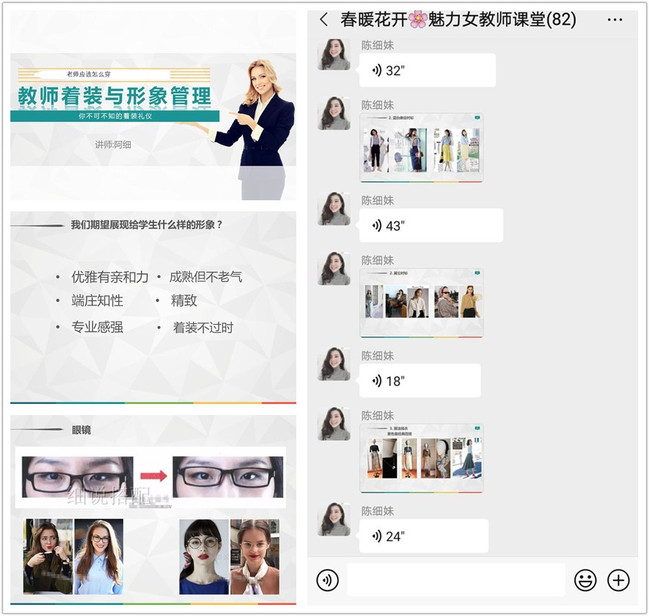The width and height of the screenshot is (649, 616).
Task: Switch input to voice mode icon
Action: coord(327,579)
